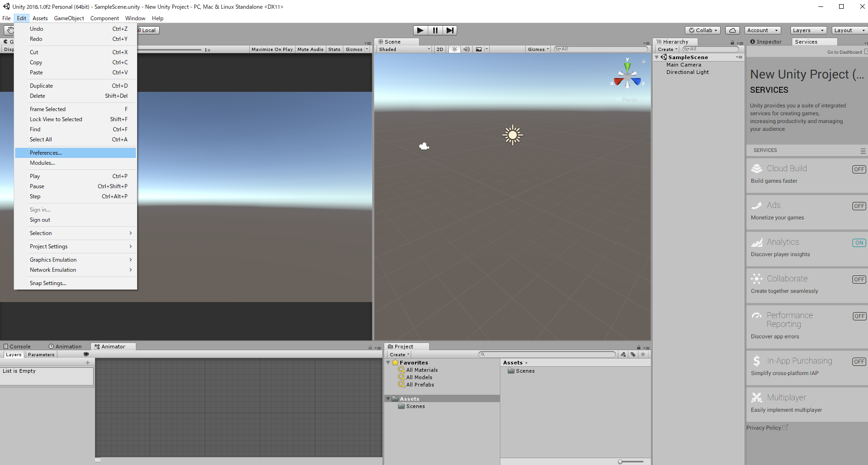Image resolution: width=868 pixels, height=465 pixels.
Task: Select the Hand tool icon
Action: point(10,30)
